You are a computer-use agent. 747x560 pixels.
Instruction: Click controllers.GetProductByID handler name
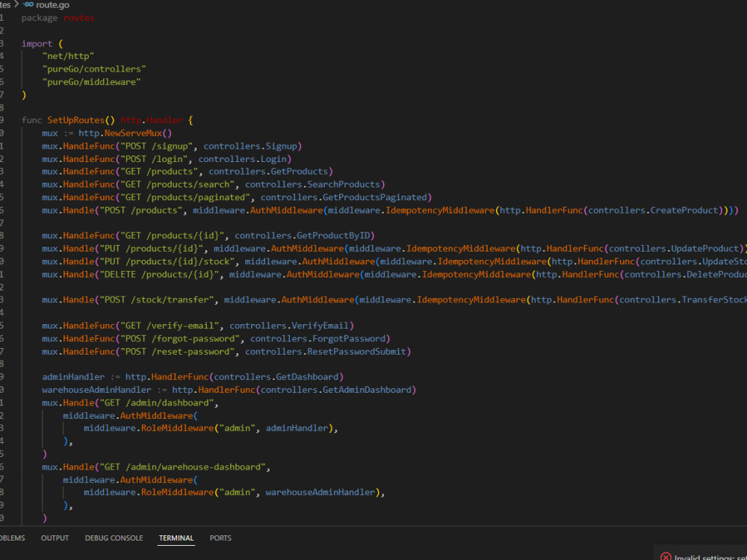point(302,236)
